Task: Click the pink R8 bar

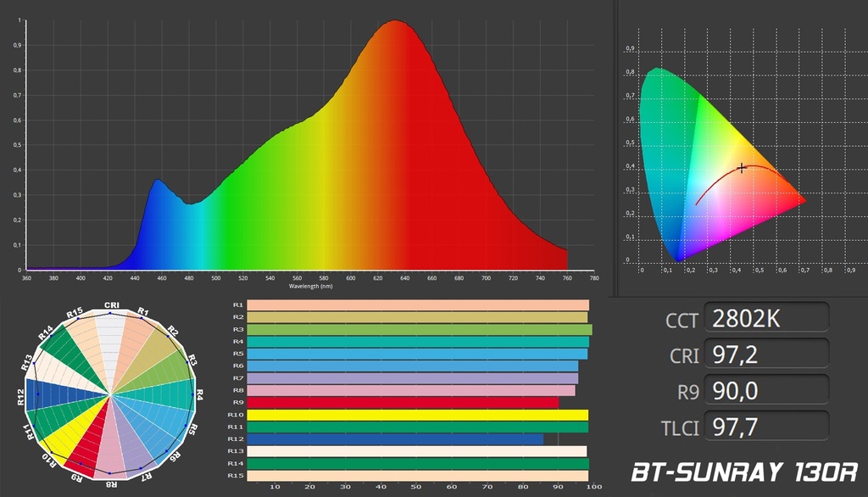Action: pyautogui.click(x=411, y=391)
